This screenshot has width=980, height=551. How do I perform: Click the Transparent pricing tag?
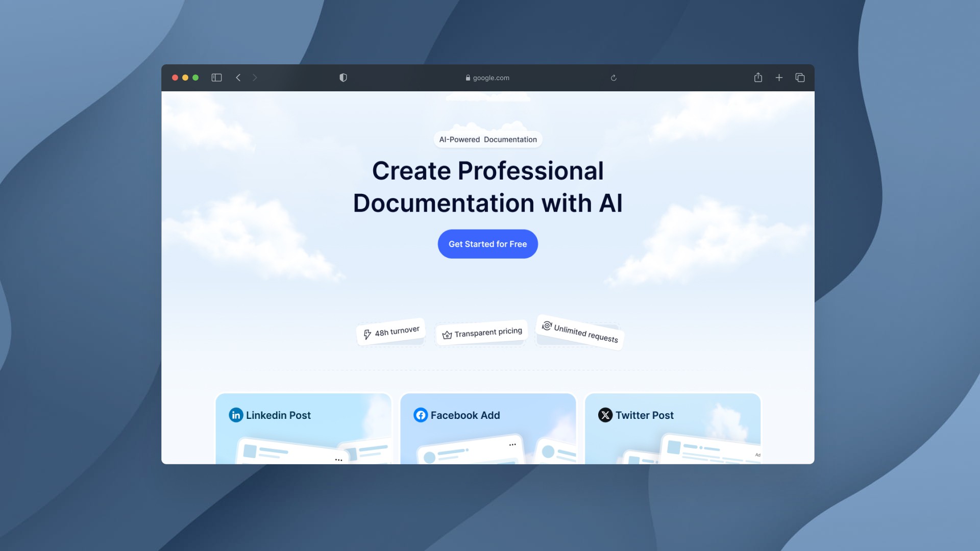coord(482,333)
